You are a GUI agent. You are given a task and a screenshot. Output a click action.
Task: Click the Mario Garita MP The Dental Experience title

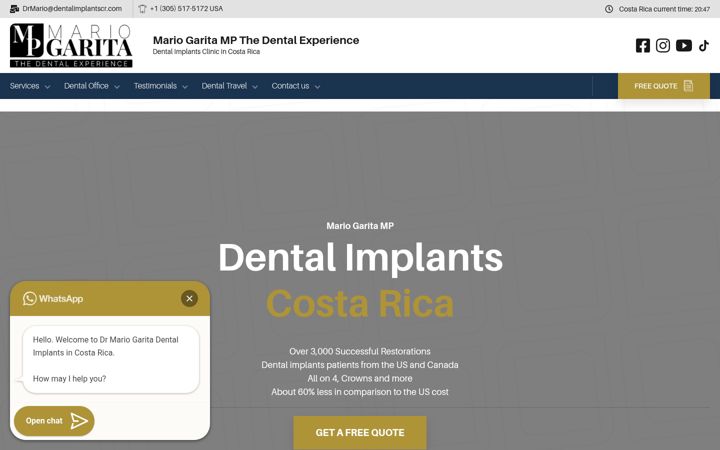click(x=256, y=40)
